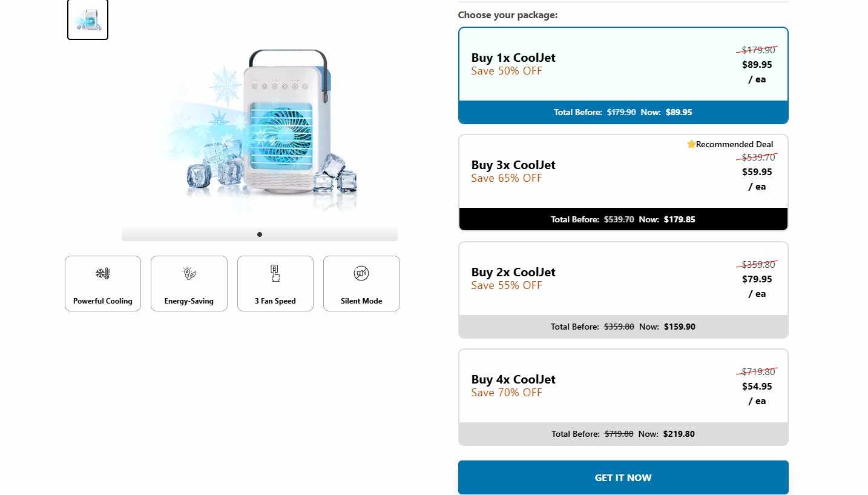This screenshot has width=868, height=495.
Task: Click the Recommended Deal star icon
Action: tap(691, 144)
